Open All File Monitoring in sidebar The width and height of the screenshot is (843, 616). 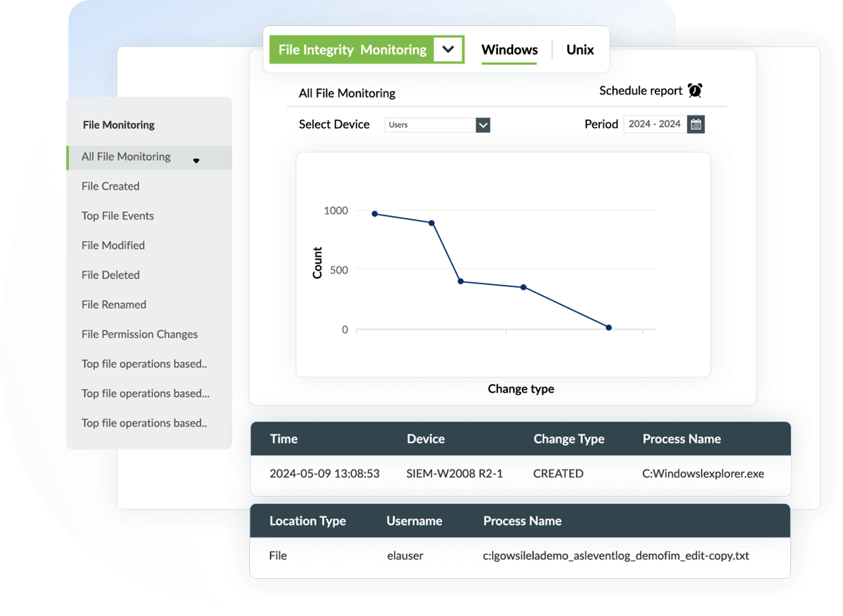click(149, 158)
